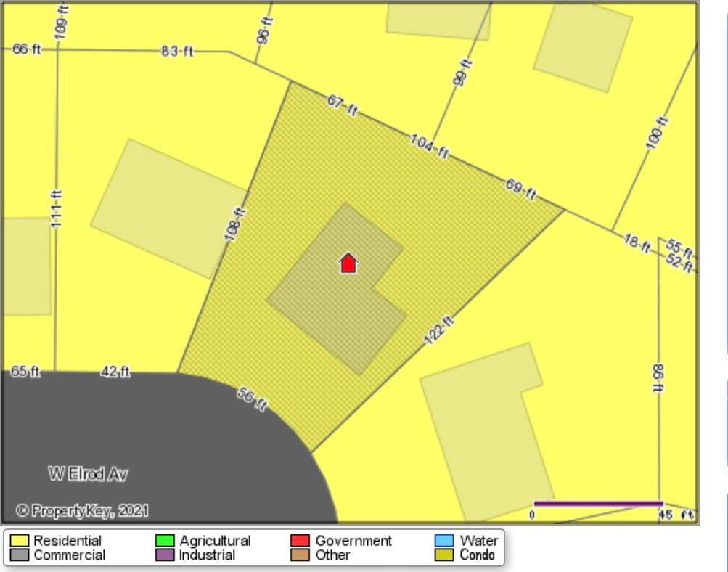Click the red Government legend swatch
Viewport: 728px width, 572px height.
pyautogui.click(x=300, y=541)
